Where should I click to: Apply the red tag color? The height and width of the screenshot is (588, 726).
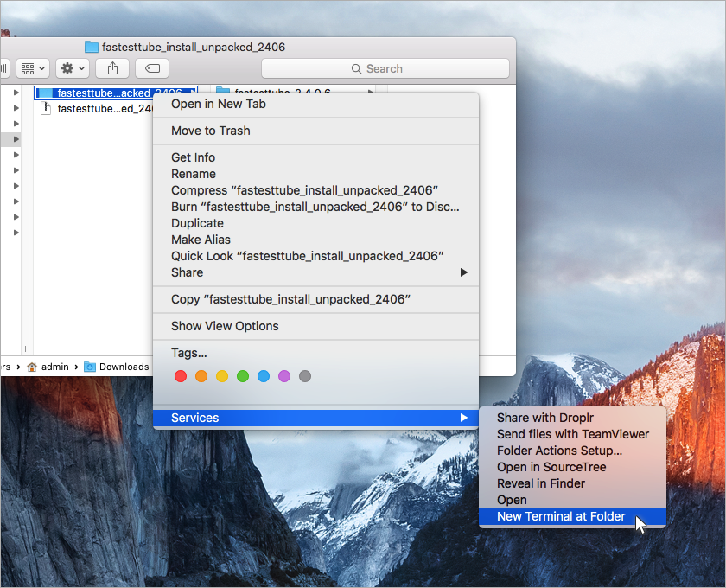[181, 376]
